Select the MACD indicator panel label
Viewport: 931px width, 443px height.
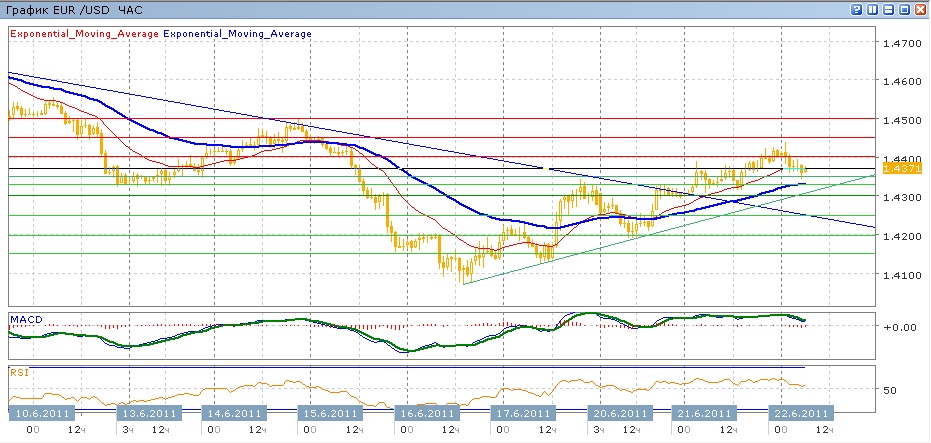coord(27,319)
